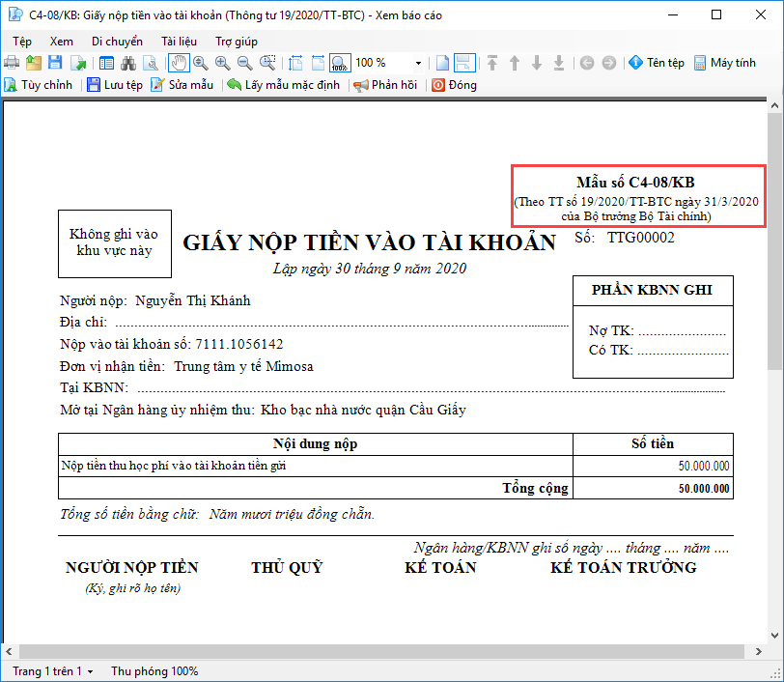The image size is (784, 682).
Task: Select the Hand pan tool
Action: 179,63
